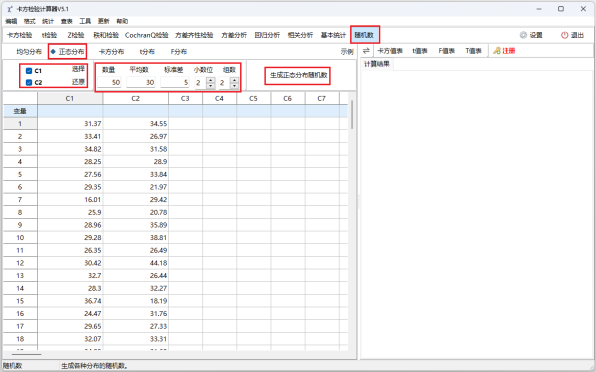Click the 选择 button beside C1

pyautogui.click(x=78, y=69)
